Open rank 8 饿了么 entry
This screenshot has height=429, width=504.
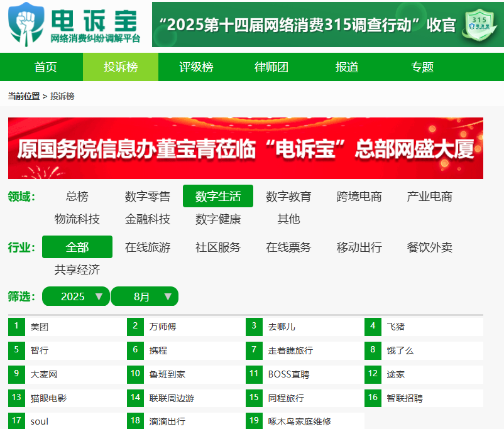click(424, 350)
